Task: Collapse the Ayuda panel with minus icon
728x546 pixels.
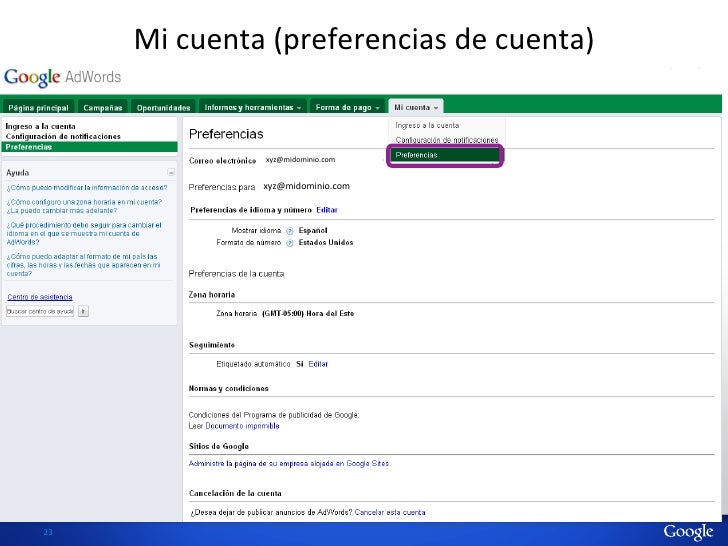Action: point(171,173)
